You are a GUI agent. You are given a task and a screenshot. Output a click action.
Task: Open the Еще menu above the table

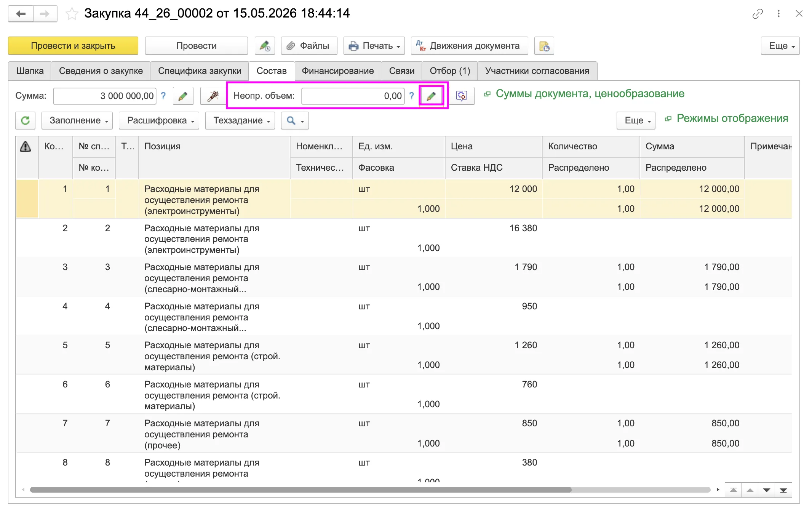click(x=636, y=120)
